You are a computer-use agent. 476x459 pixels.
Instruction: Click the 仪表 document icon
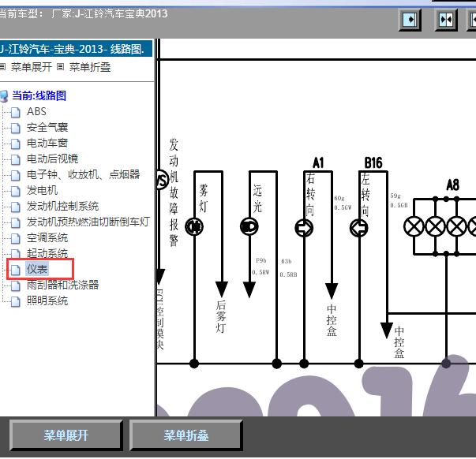pos(16,270)
